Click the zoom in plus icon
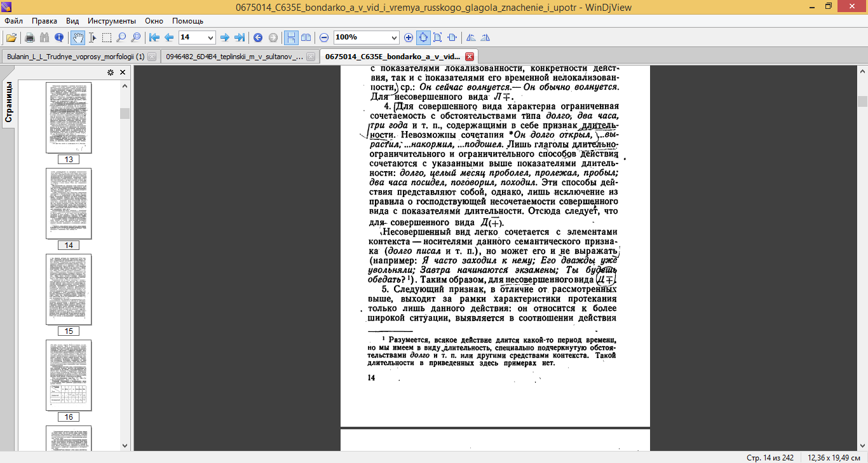 409,38
